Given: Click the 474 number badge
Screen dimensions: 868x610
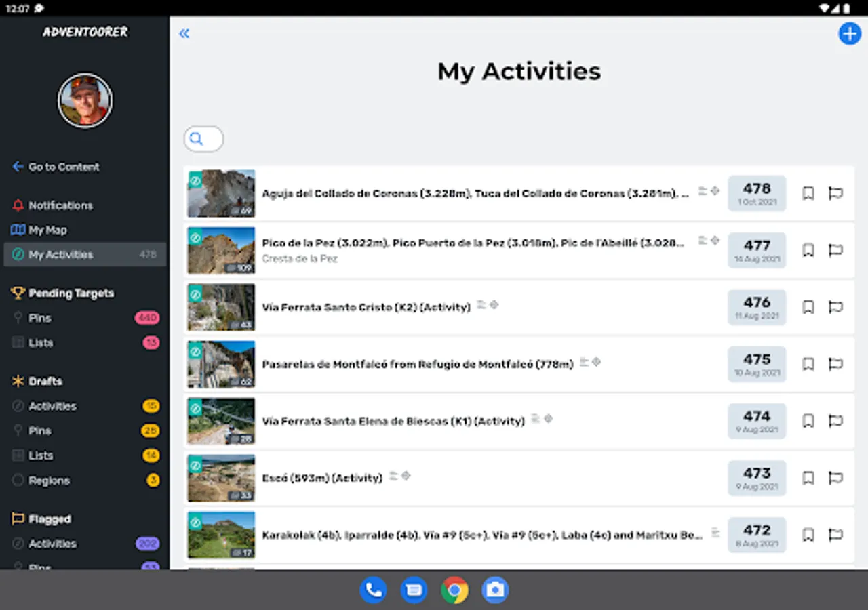Looking at the screenshot, I should (x=757, y=421).
